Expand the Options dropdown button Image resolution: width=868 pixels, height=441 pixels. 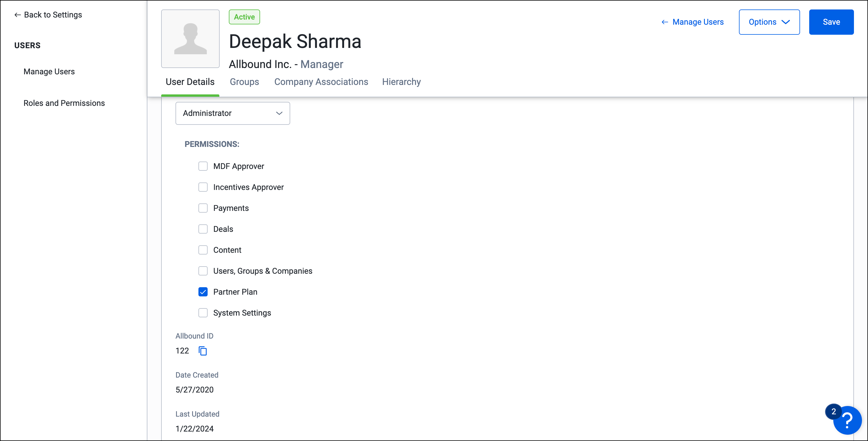[769, 22]
